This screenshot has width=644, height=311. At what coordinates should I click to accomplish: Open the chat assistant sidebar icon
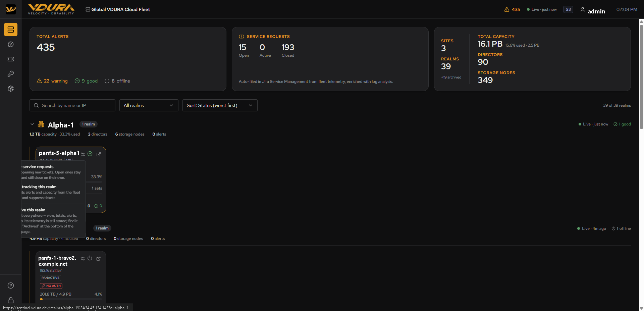tap(11, 44)
